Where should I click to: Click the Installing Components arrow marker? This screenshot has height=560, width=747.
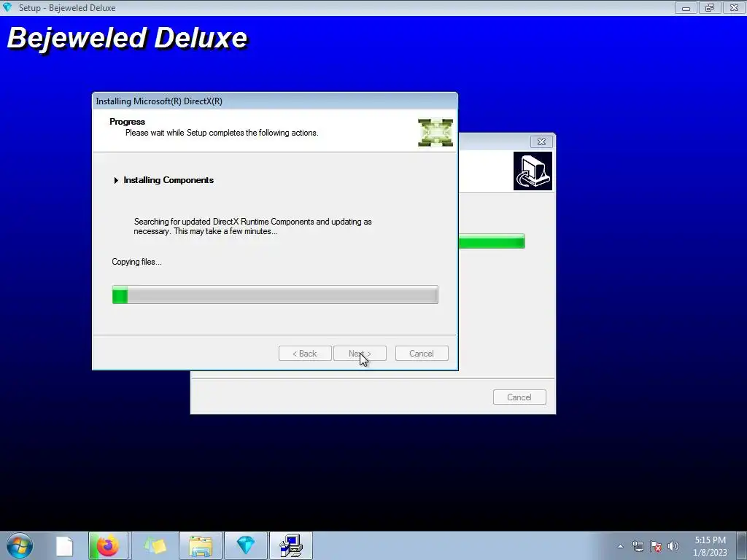(116, 181)
